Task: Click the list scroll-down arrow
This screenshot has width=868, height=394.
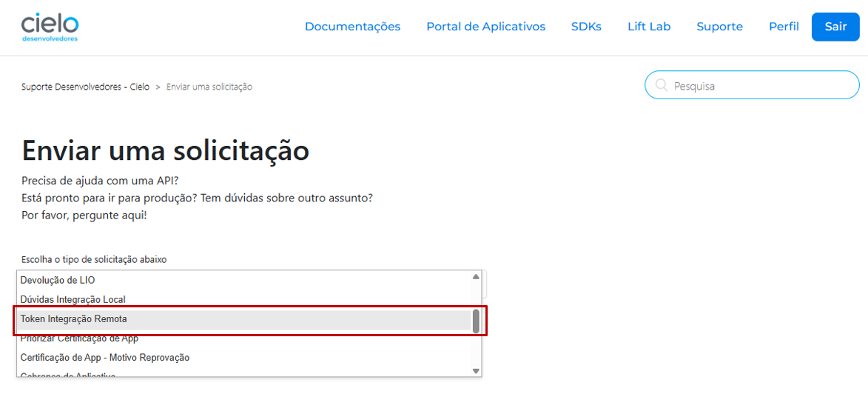Action: pos(476,371)
